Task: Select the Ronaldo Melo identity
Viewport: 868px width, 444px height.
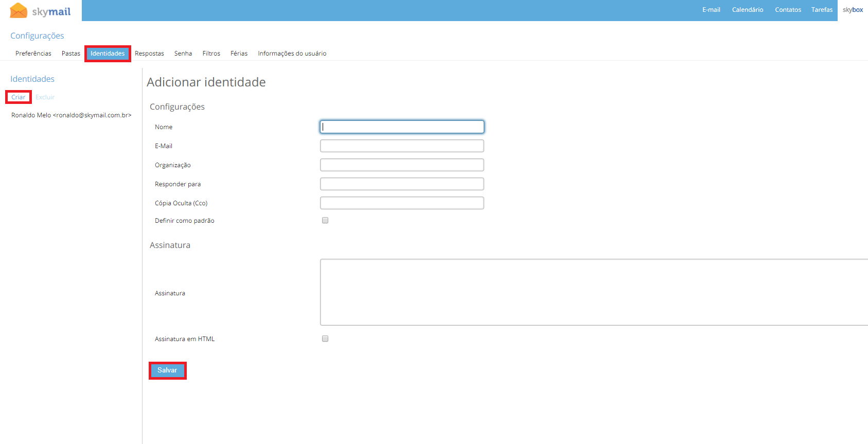Action: (71, 115)
